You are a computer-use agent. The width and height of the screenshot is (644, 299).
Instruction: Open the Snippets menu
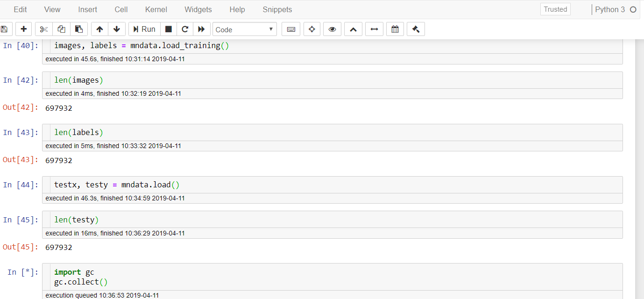[277, 9]
